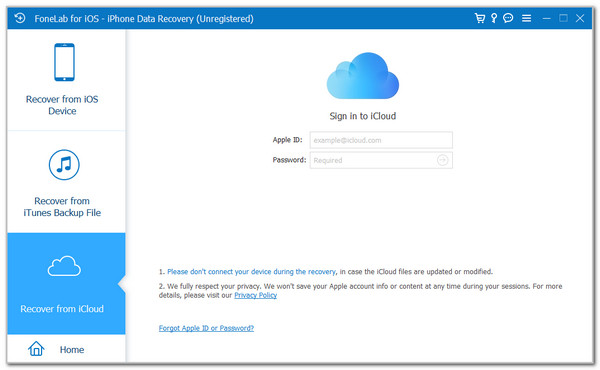This screenshot has height=370, width=600.
Task: Select the iPhone device icon in sidebar
Action: coord(64,62)
